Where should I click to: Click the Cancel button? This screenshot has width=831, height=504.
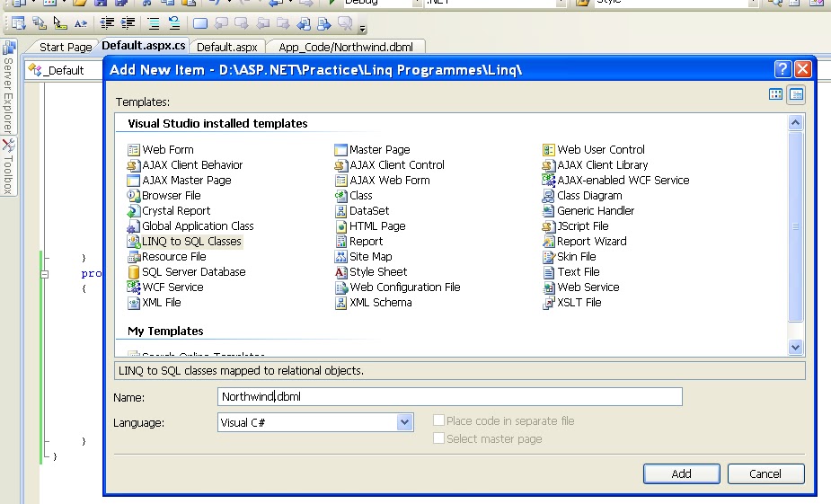(x=765, y=473)
